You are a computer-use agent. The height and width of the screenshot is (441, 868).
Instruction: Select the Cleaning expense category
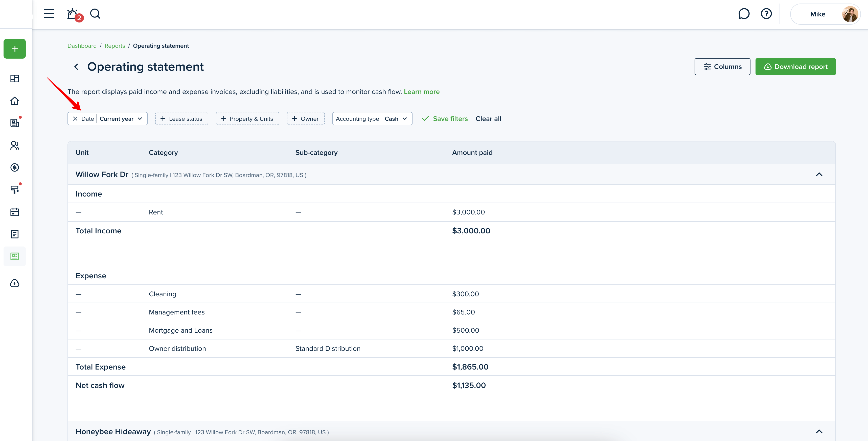click(163, 294)
